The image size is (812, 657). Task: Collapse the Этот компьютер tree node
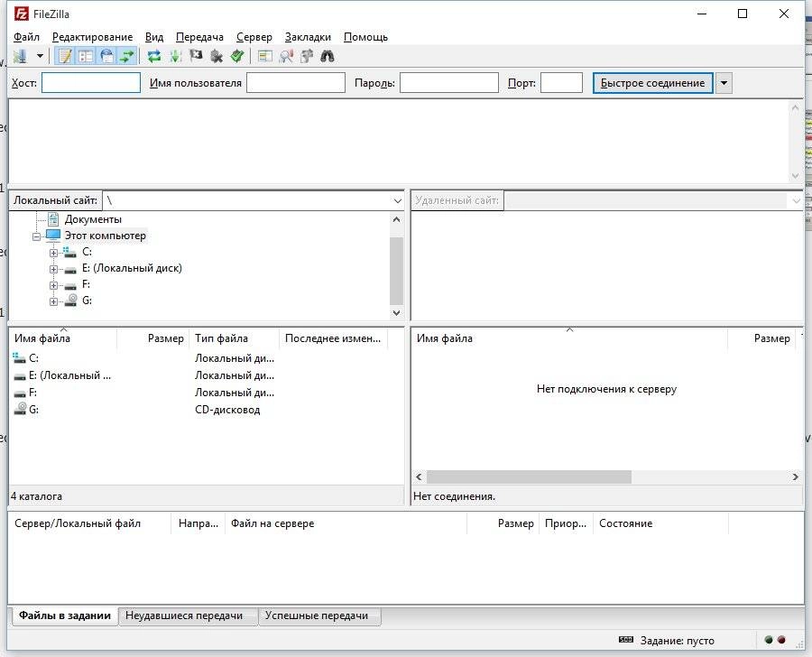(36, 236)
